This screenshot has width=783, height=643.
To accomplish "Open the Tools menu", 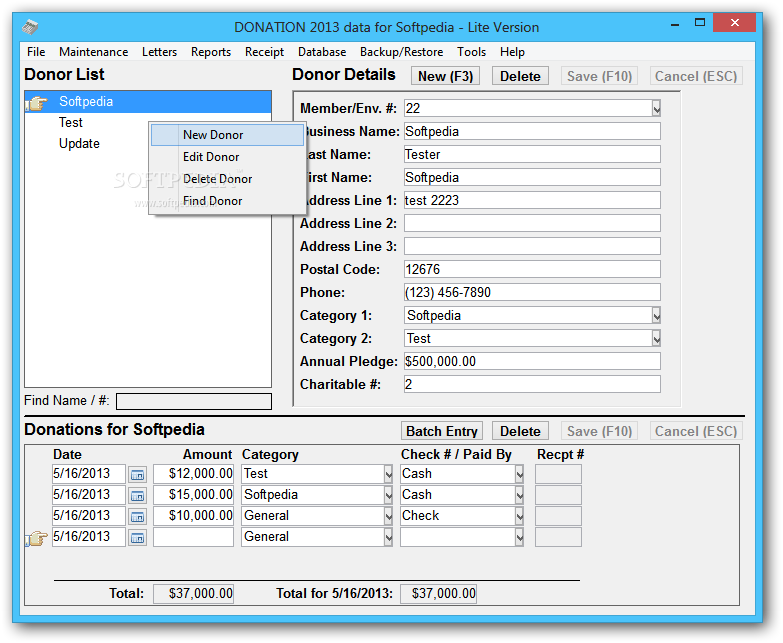I will point(471,52).
